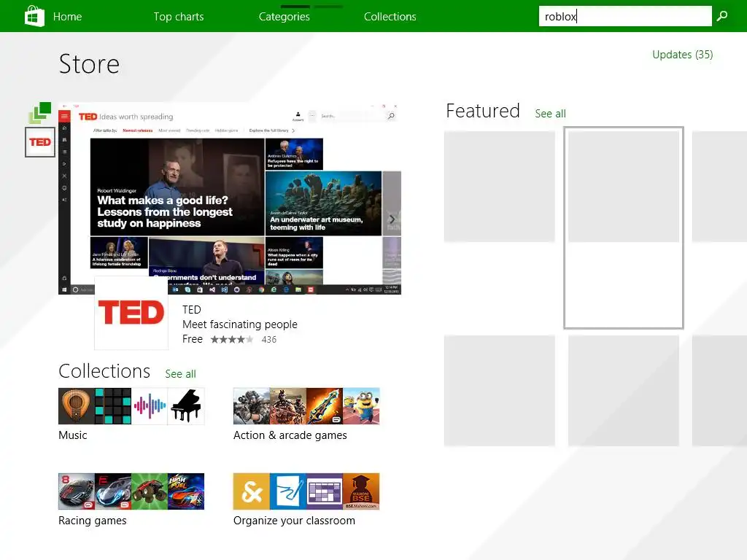Open the large TED app logo tile
The width and height of the screenshot is (747, 560).
131,313
